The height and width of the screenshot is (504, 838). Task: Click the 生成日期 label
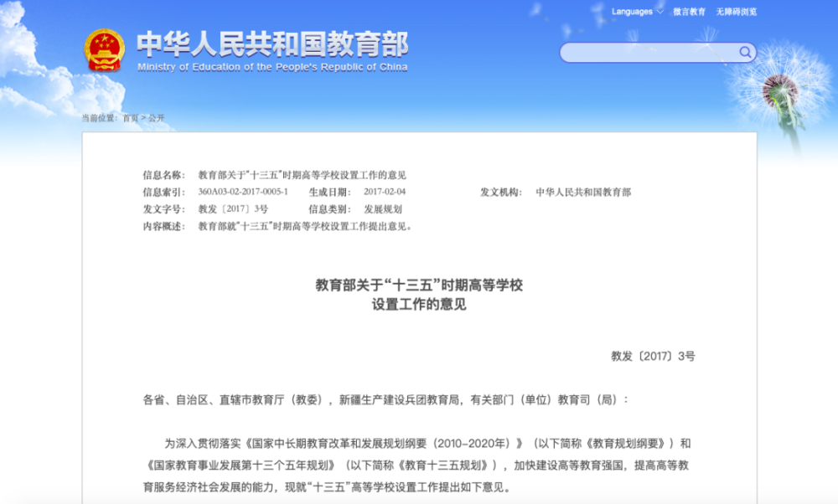coord(329,193)
